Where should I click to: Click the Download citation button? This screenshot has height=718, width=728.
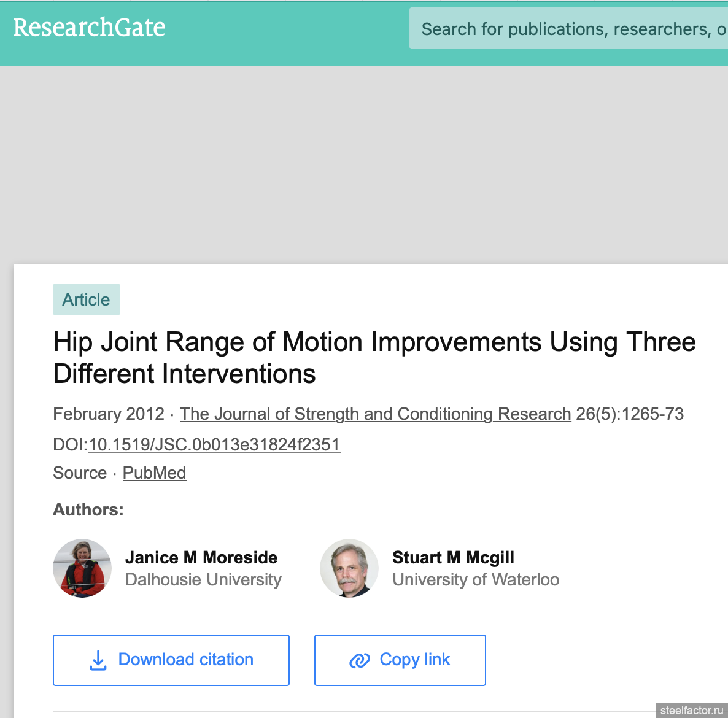[171, 660]
